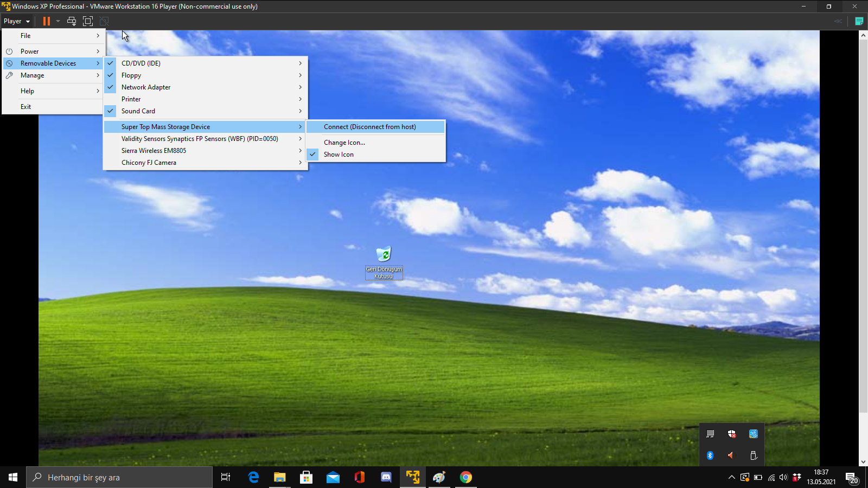
Task: Open the Help submenu
Action: (x=53, y=91)
